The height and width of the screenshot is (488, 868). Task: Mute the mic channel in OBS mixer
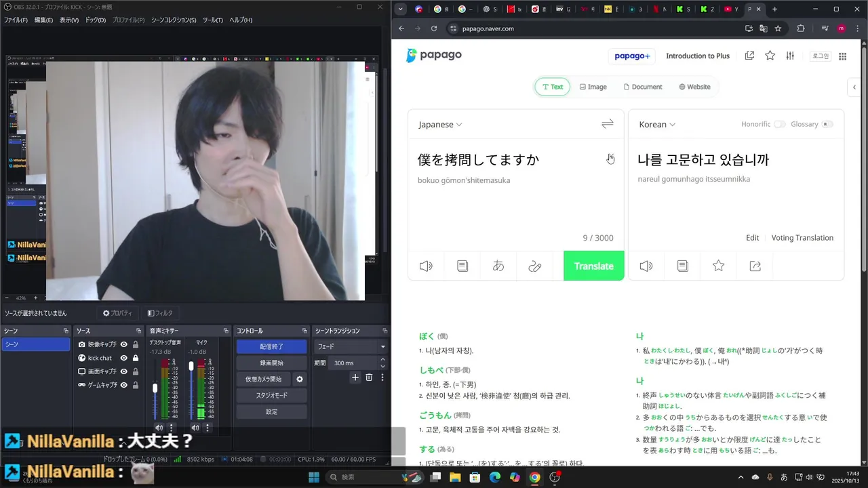tap(195, 428)
